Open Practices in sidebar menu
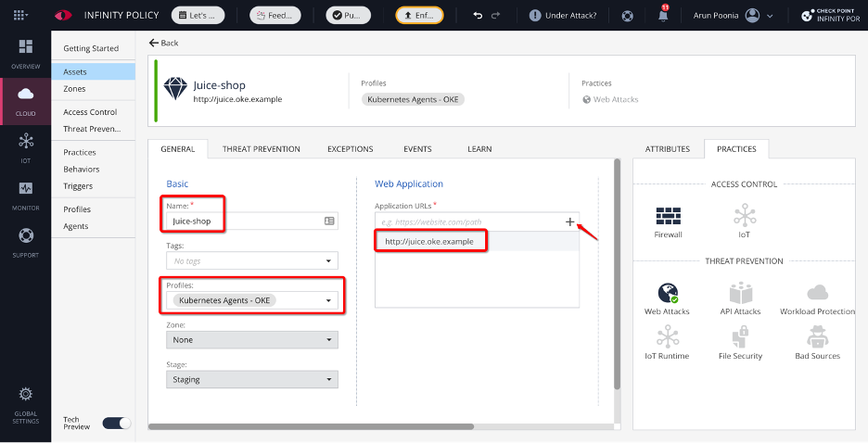Viewport: 868px width, 443px height. [x=80, y=152]
